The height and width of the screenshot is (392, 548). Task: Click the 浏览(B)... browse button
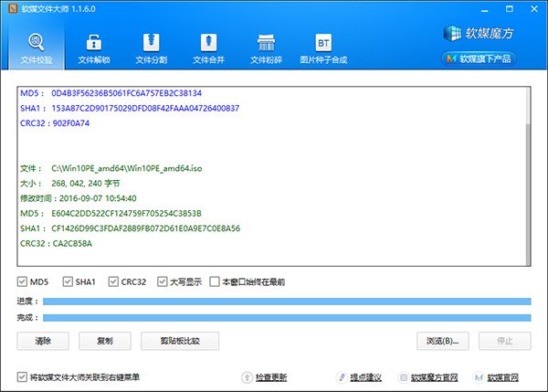click(443, 341)
